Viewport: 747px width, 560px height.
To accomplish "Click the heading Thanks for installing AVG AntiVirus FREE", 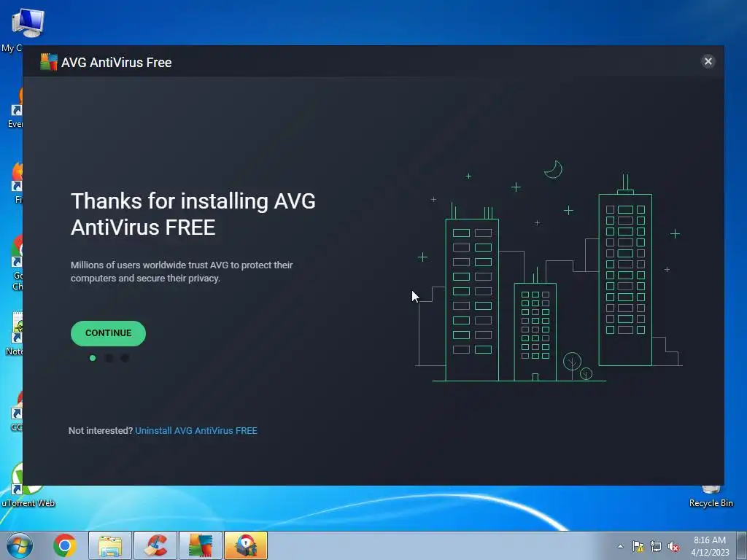I will click(x=193, y=214).
